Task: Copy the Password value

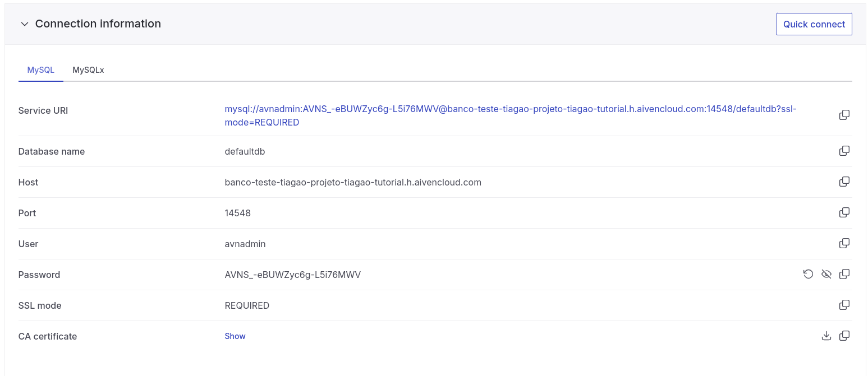Action: point(844,275)
